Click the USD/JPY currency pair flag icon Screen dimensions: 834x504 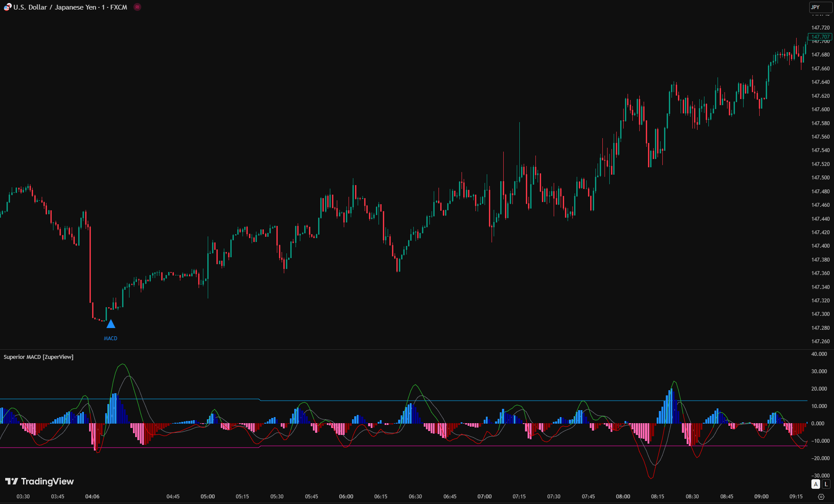pos(7,7)
